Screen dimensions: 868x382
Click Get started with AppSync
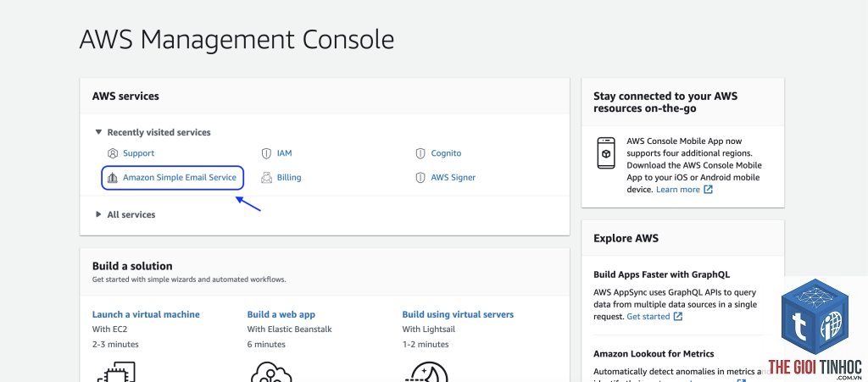point(648,317)
